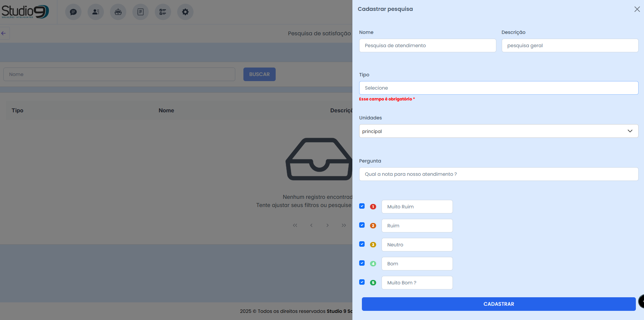Viewport: 644px width, 320px height.
Task: Click the Descrição input field
Action: tap(570, 45)
